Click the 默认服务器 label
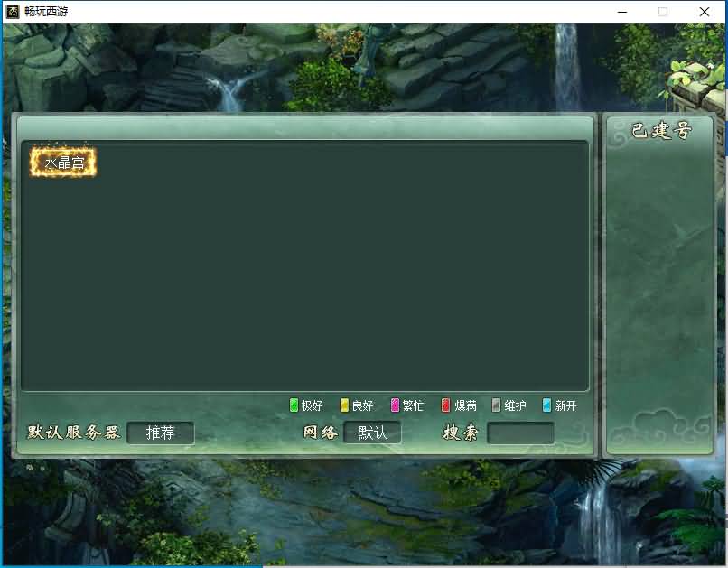728x568 pixels. click(x=74, y=433)
